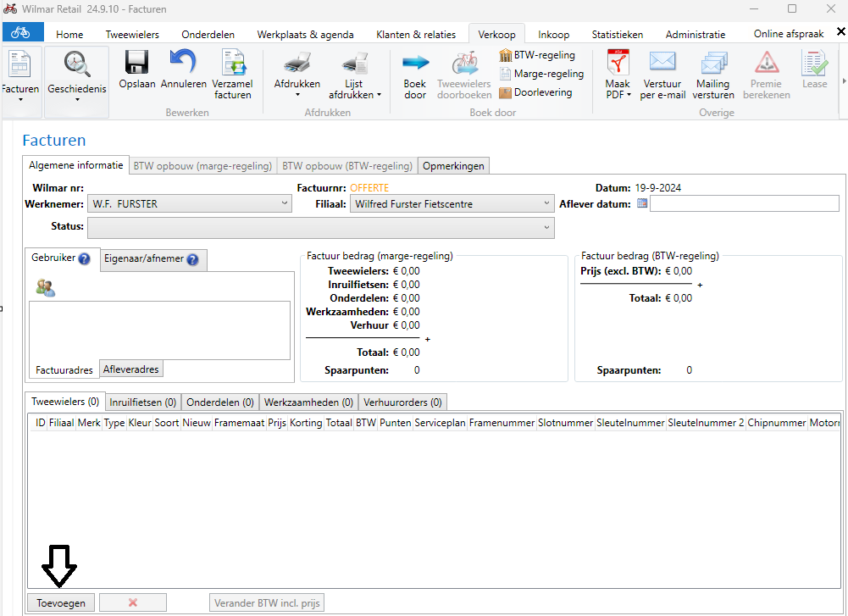This screenshot has height=616, width=848.
Task: Click the Aflever datum input field
Action: (x=744, y=203)
